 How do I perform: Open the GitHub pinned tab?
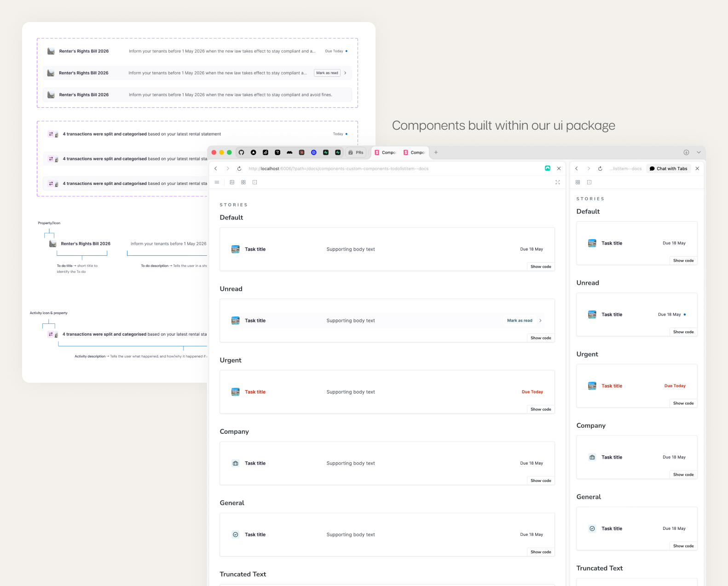pos(241,152)
